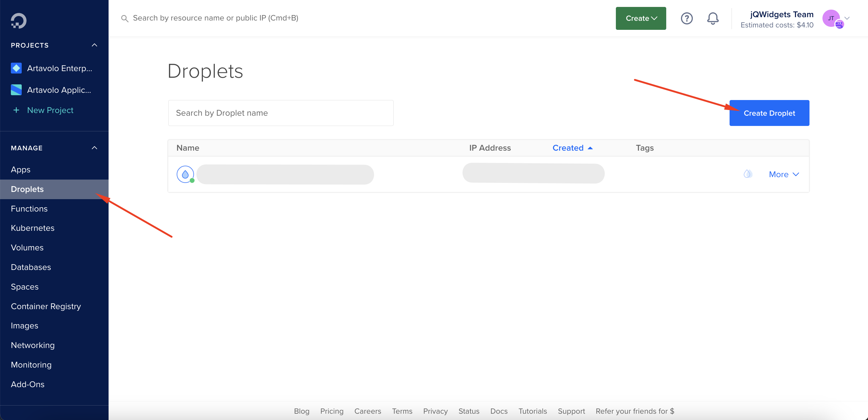Expand the account menu chevron
The width and height of the screenshot is (868, 420).
847,18
